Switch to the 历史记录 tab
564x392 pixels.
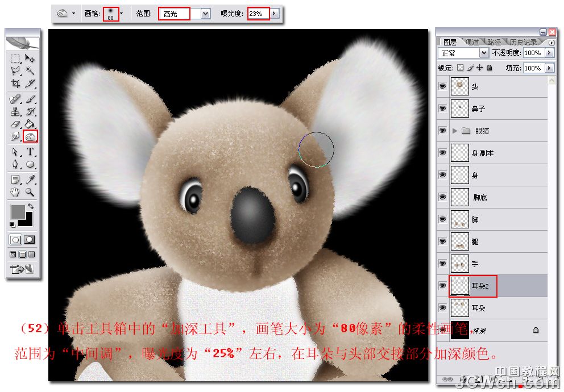(x=524, y=42)
